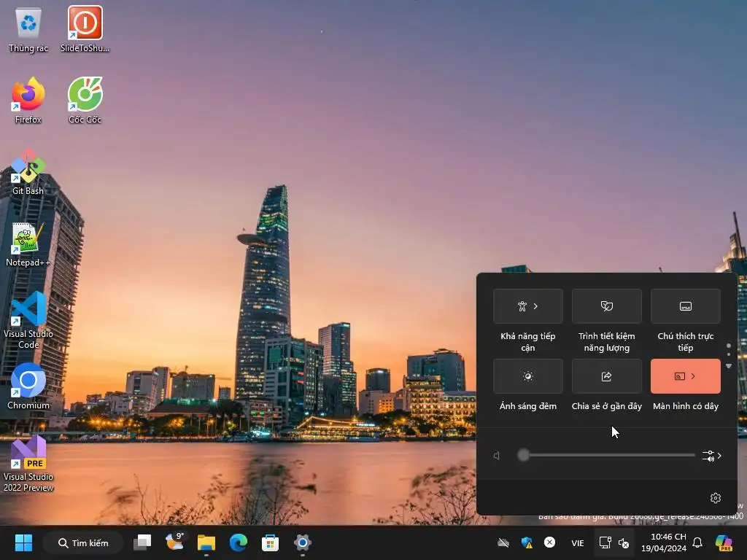Open the weather widget showing 9°

(x=174, y=542)
